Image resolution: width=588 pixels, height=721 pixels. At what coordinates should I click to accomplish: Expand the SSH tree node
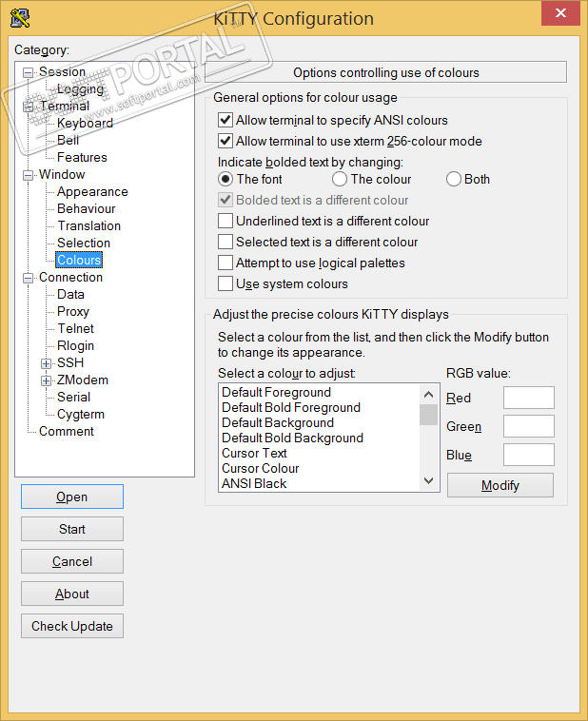click(46, 363)
